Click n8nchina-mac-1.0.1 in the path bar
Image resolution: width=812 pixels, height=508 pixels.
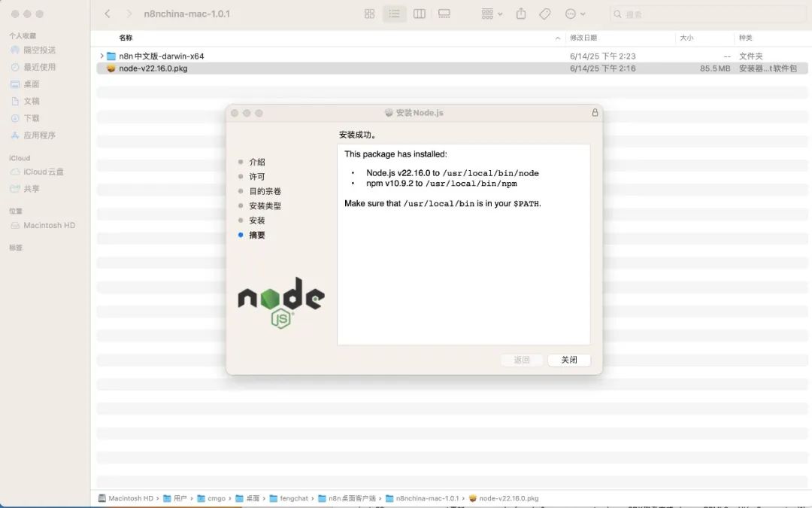pos(423,498)
